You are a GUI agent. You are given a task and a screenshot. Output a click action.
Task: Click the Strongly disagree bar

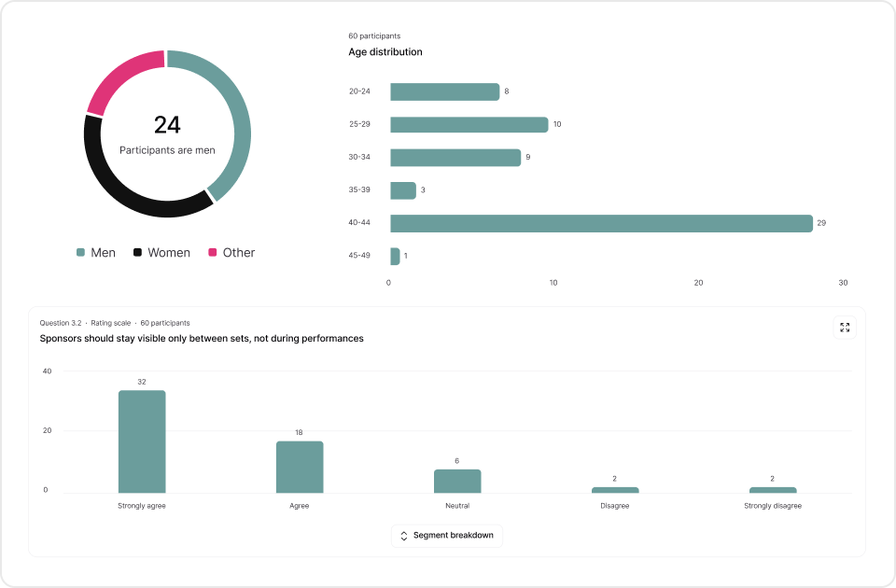pyautogui.click(x=773, y=490)
